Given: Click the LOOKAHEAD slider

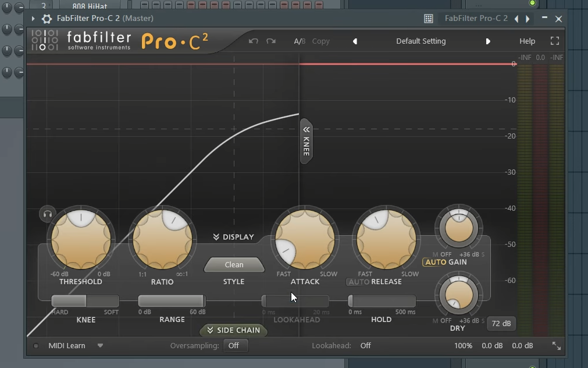Looking at the screenshot, I should pos(295,301).
